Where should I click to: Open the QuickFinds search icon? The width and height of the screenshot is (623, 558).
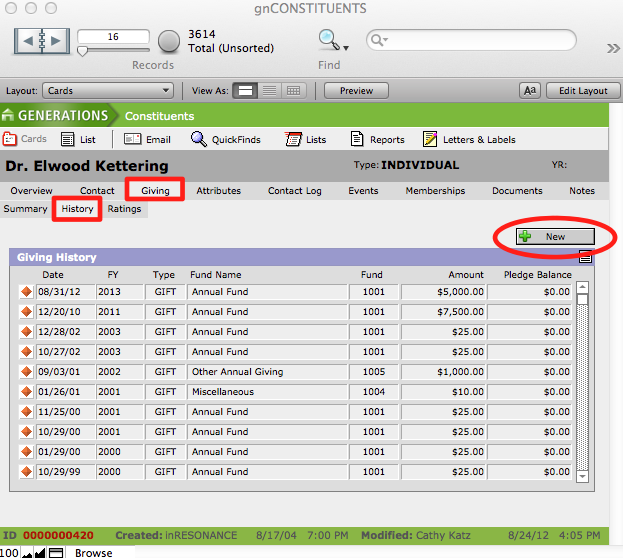click(x=199, y=140)
